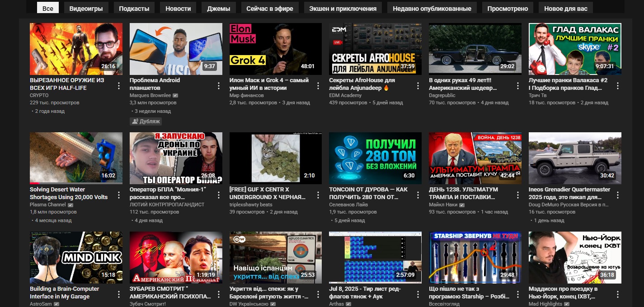Open more options for Starship програма video
Viewport: 644px width, 307px height.
pos(518,294)
